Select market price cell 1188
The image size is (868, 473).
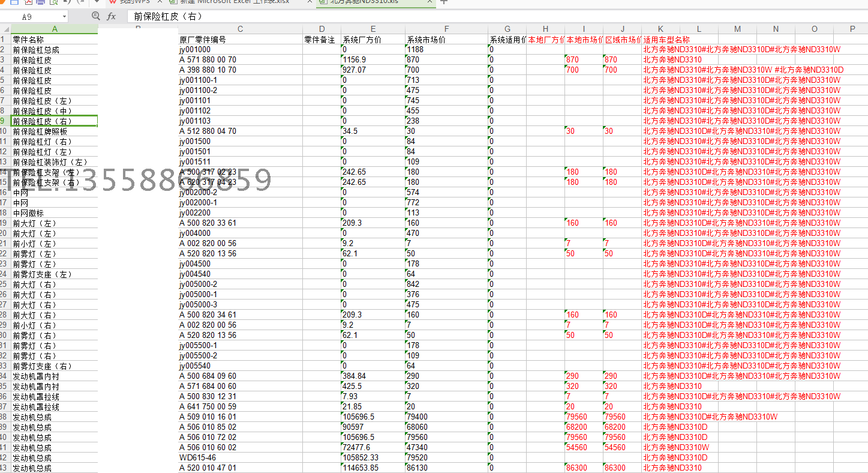(x=446, y=50)
